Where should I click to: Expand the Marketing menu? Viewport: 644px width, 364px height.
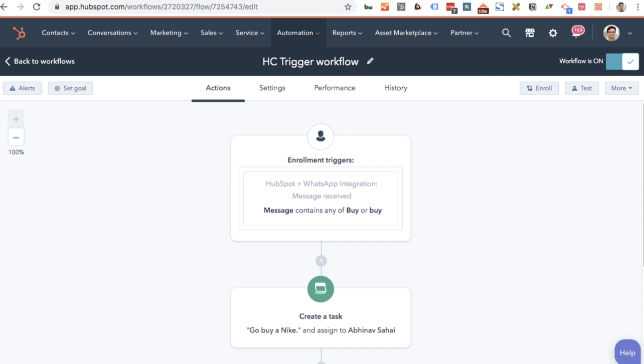[x=169, y=33]
